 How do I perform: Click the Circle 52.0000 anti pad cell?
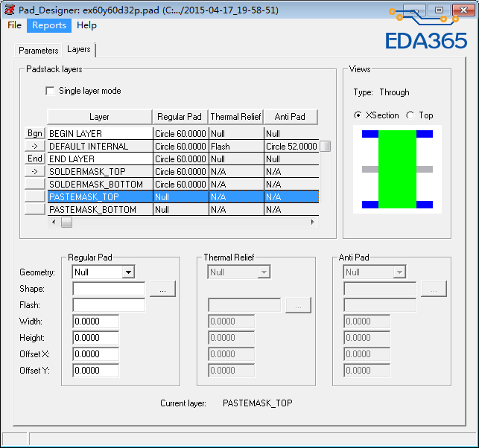click(x=291, y=147)
